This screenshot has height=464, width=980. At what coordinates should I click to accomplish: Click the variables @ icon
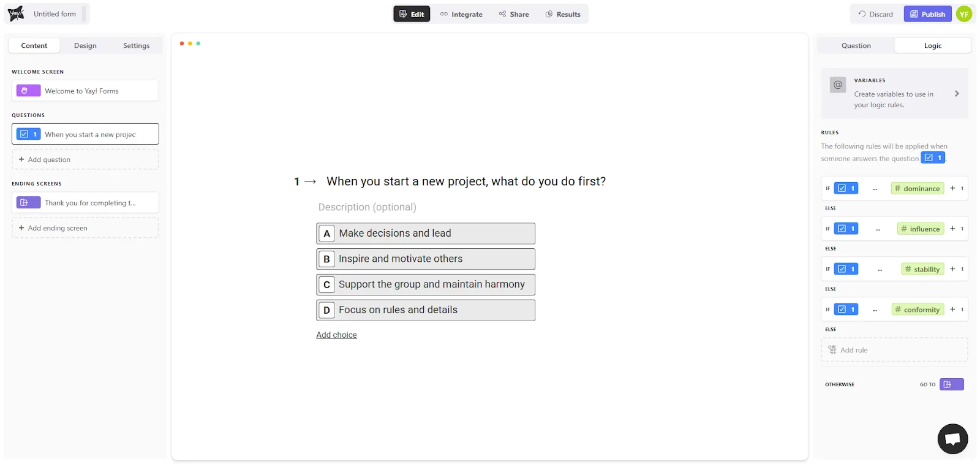tap(838, 85)
